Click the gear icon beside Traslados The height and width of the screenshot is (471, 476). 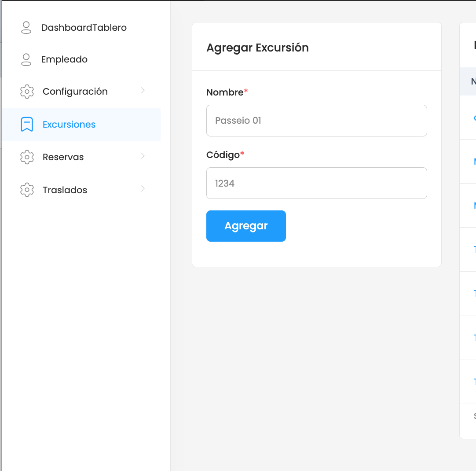[27, 190]
